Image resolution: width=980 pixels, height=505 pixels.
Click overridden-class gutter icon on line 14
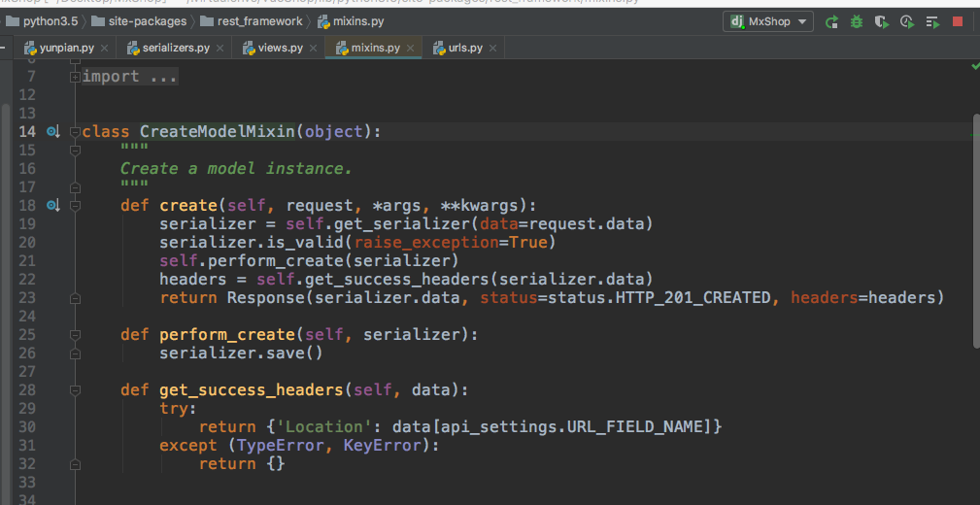[52, 131]
